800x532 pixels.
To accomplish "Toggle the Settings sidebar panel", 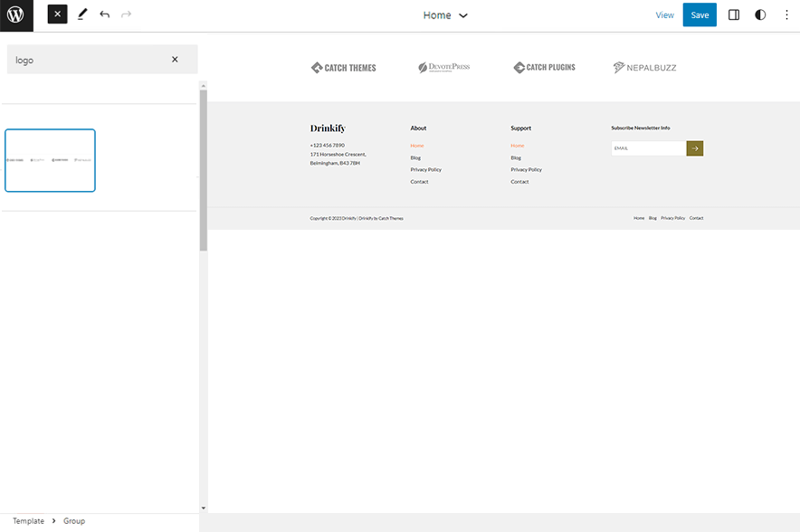I will 734,15.
